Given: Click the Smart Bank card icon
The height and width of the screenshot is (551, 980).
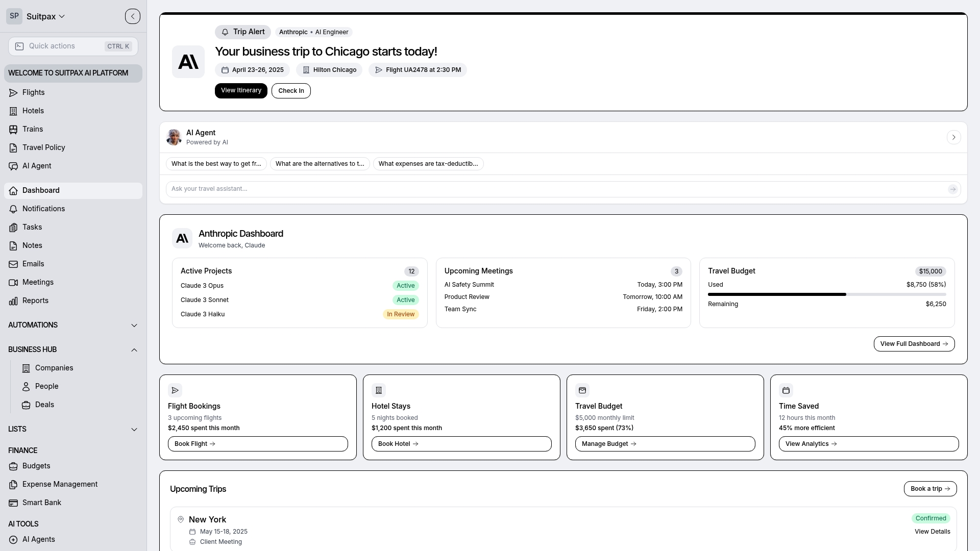Looking at the screenshot, I should pos(13,503).
